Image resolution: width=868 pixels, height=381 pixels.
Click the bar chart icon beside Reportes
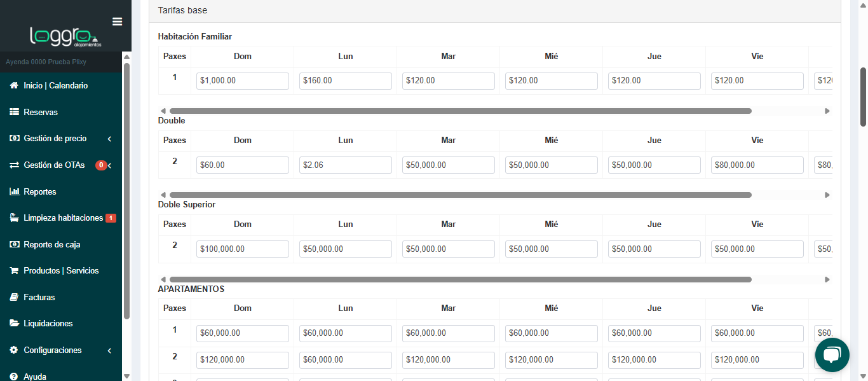click(x=14, y=191)
